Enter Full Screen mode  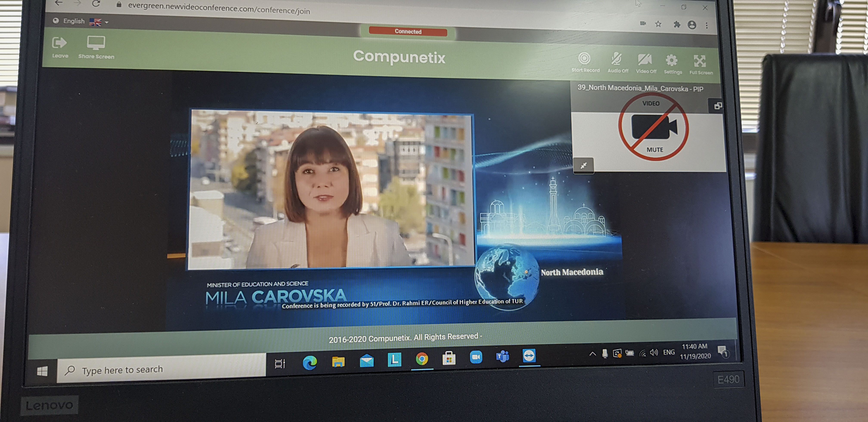point(701,65)
